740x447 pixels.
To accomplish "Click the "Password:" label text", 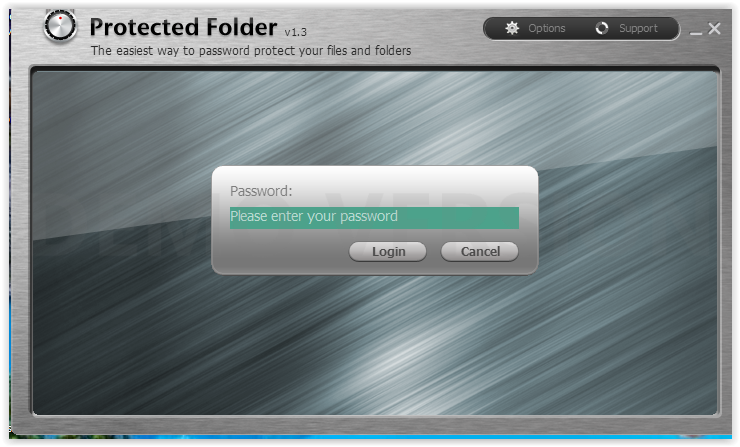I will click(x=261, y=191).
